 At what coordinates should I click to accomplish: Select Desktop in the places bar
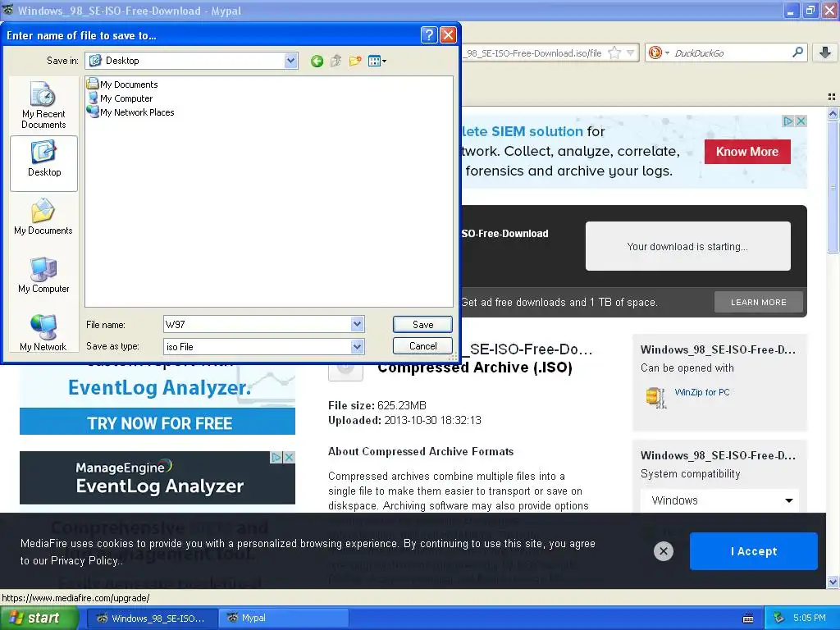click(x=44, y=163)
